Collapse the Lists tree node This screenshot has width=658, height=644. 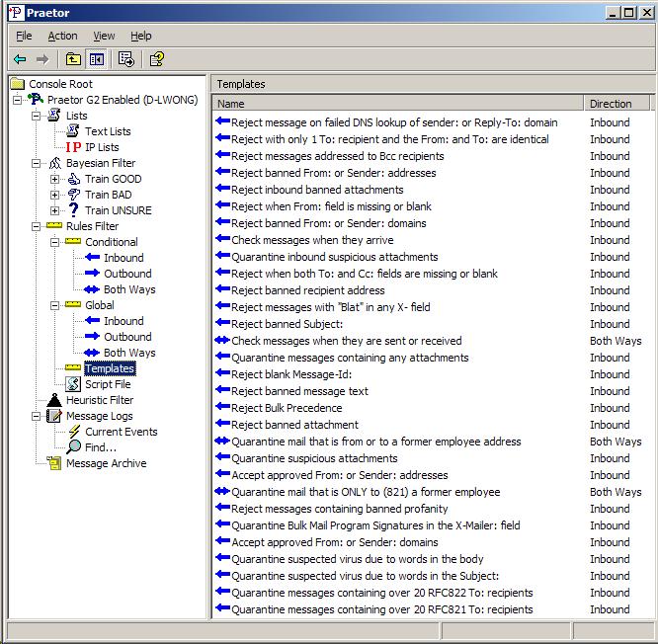click(37, 116)
